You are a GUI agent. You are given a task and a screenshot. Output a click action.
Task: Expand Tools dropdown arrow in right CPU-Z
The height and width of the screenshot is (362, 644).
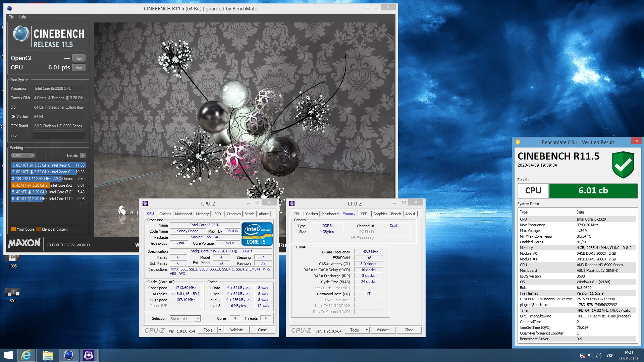coord(367,330)
